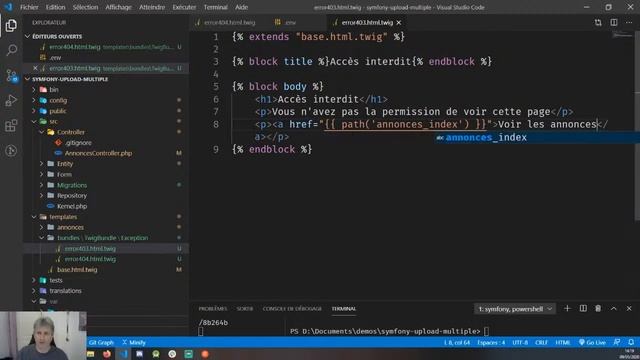Open the Aide menu
The height and width of the screenshot is (360, 640).
pos(241,7)
